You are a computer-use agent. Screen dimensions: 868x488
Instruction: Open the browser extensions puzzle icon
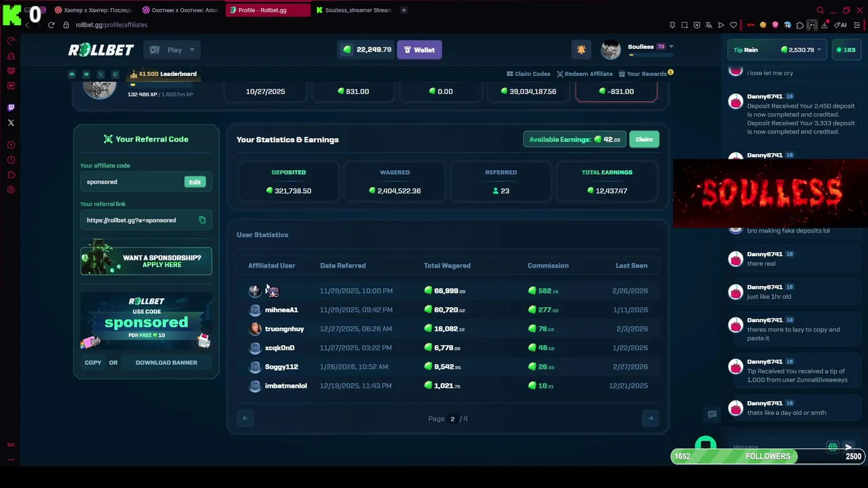pyautogui.click(x=800, y=25)
